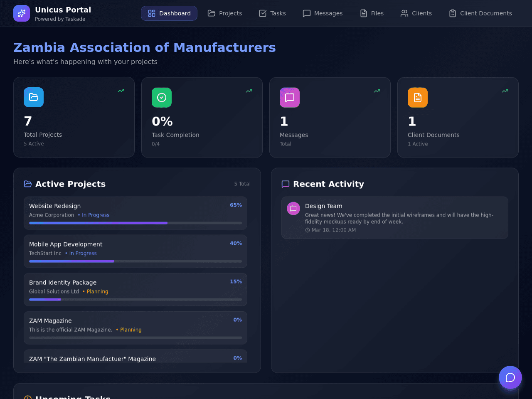
Task: Open the Mobile App Development project
Action: click(135, 251)
